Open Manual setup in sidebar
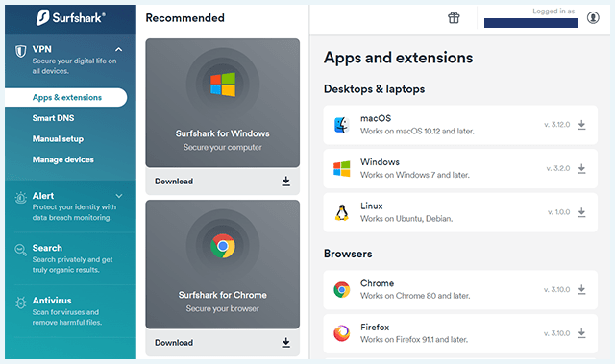Screen dimensions: 615x364 click(x=58, y=138)
